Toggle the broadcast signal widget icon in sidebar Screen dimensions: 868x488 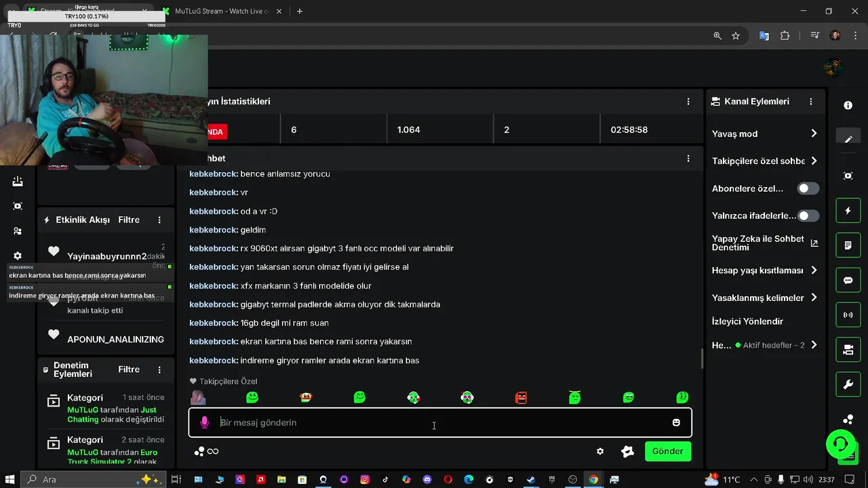848,315
